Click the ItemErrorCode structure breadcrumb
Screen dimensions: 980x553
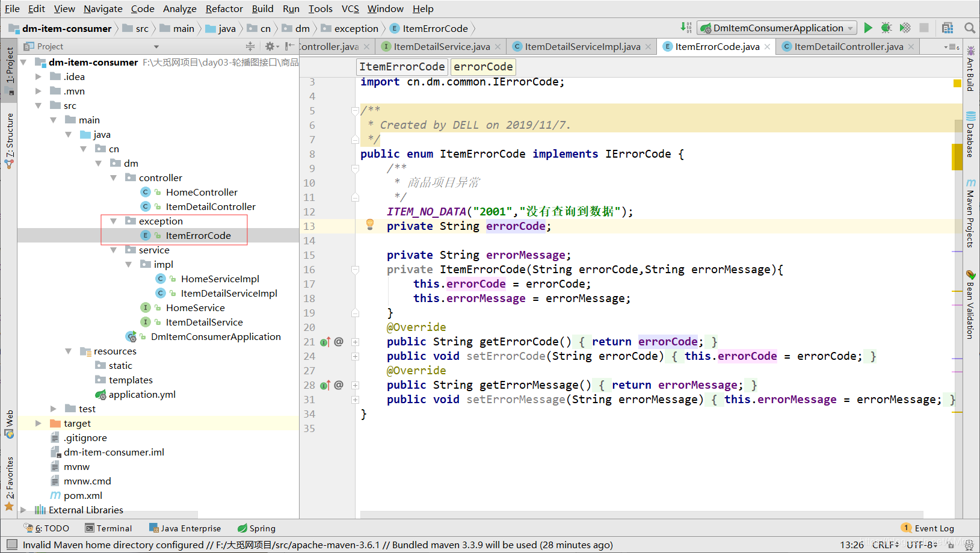(x=402, y=67)
